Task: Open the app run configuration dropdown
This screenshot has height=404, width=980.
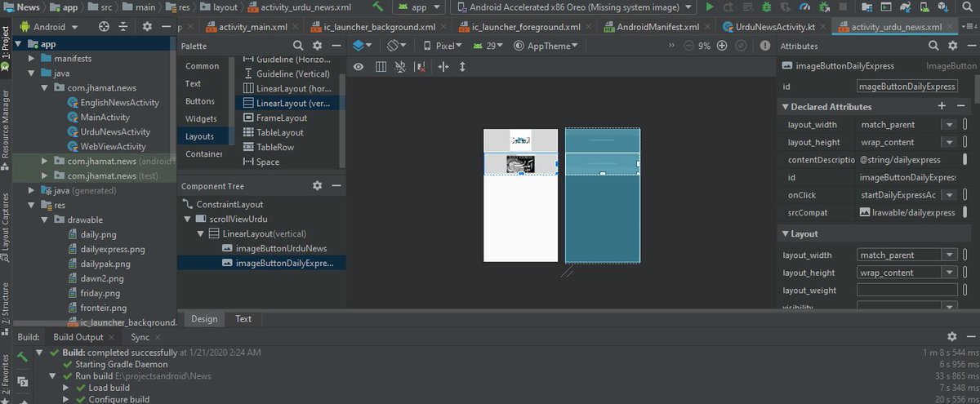Action: [x=420, y=7]
